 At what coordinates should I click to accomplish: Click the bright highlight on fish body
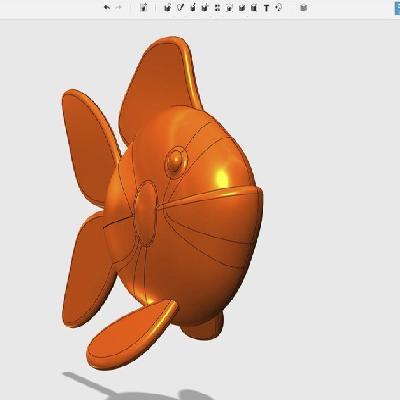tap(221, 177)
